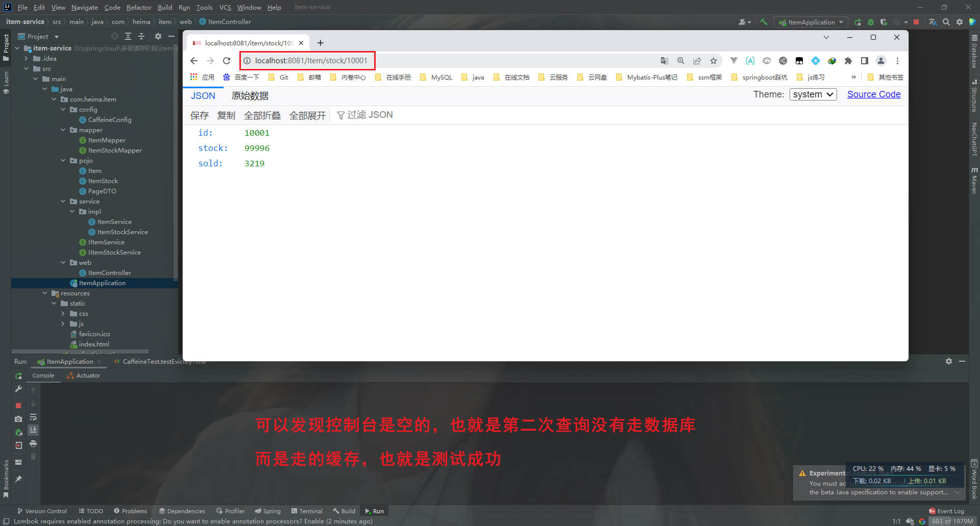
Task: Click the red Stop icon in top toolbar
Action: [x=916, y=22]
